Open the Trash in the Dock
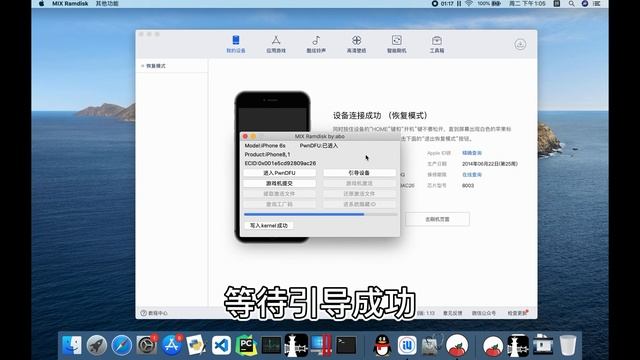Screen dimensions: 640x360 [568, 345]
